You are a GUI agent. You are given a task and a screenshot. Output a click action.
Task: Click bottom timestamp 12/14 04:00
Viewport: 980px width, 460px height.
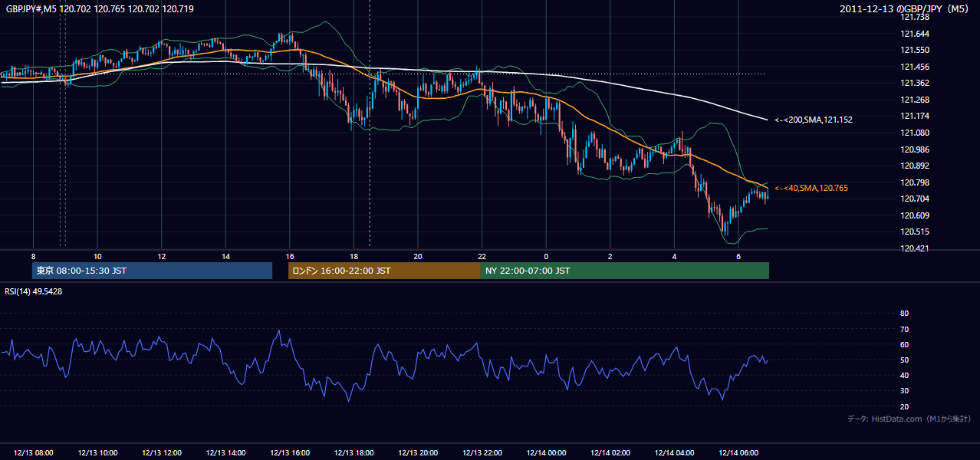coord(674,453)
